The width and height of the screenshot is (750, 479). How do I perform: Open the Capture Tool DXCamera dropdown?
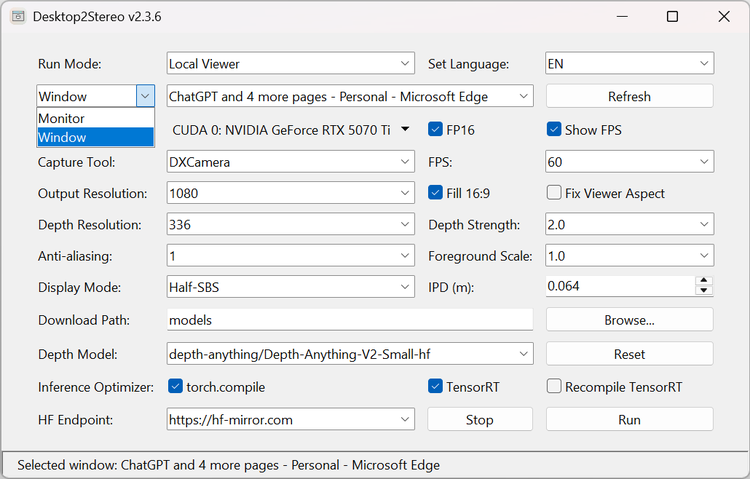[290, 161]
